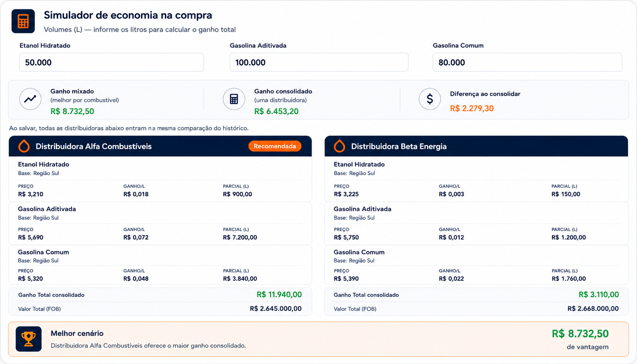
Task: Click the Ganho mixado value R$ 8.732,50
Action: [72, 111]
